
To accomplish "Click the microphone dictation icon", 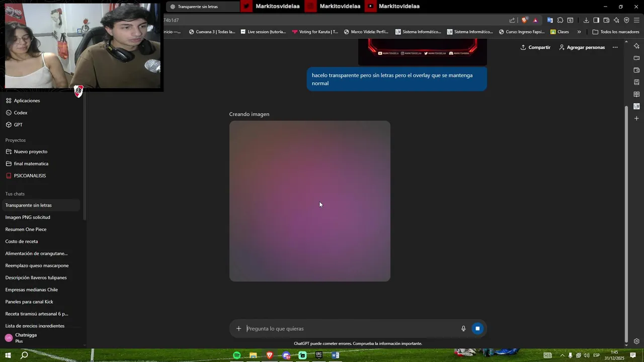I will [x=463, y=328].
